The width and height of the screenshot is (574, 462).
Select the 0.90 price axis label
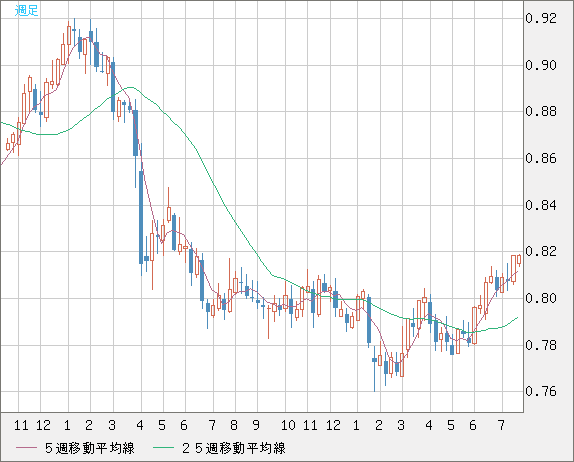click(541, 65)
